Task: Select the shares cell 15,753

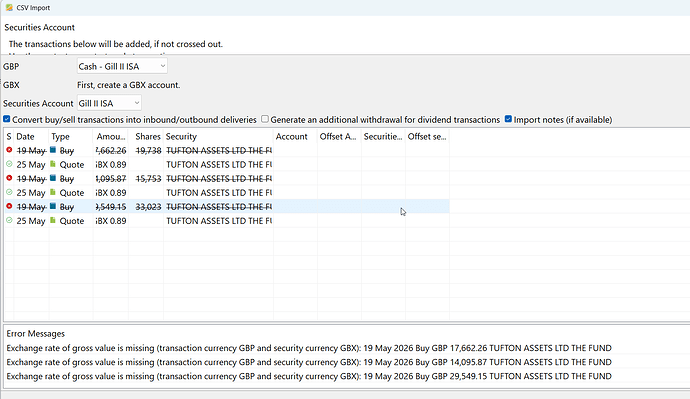Action: (148, 179)
